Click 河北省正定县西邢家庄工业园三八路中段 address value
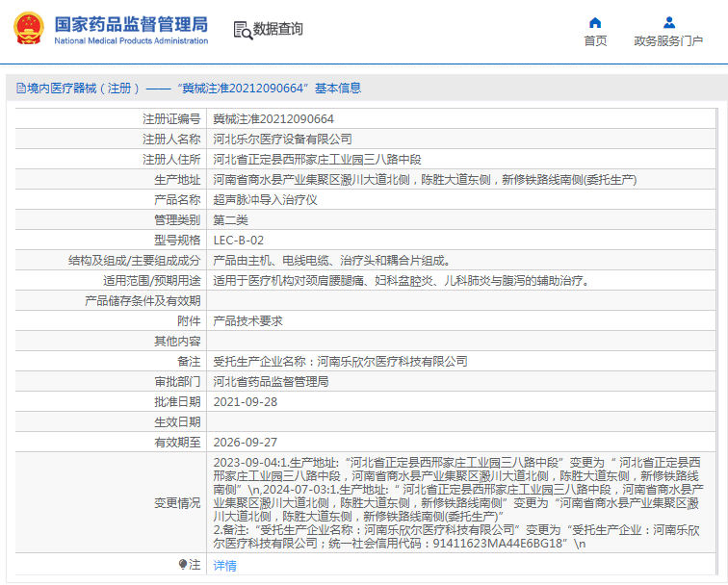This screenshot has height=585, width=728. [317, 160]
